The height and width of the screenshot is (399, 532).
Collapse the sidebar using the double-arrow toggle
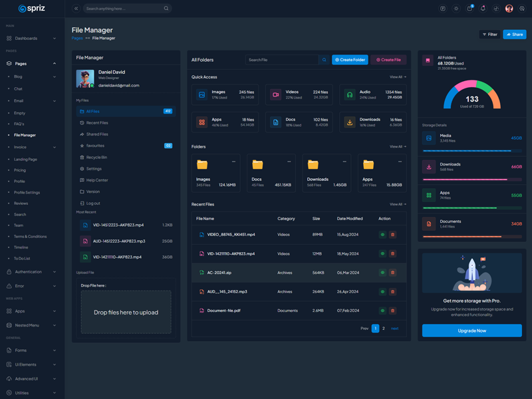[76, 9]
